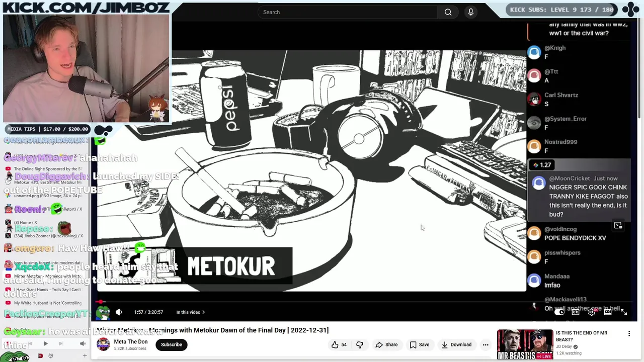Expand 'In this video' chapters chevron

pyautogui.click(x=203, y=312)
